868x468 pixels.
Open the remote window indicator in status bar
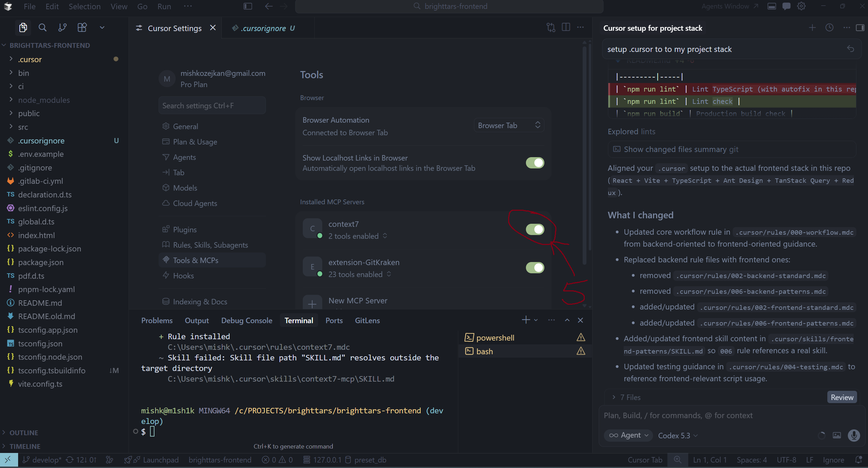pyautogui.click(x=9, y=460)
